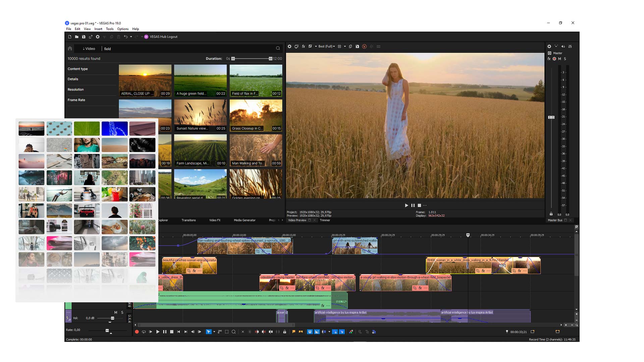644x362 pixels.
Task: Toggle the grid overlay in video preview
Action: (x=340, y=47)
